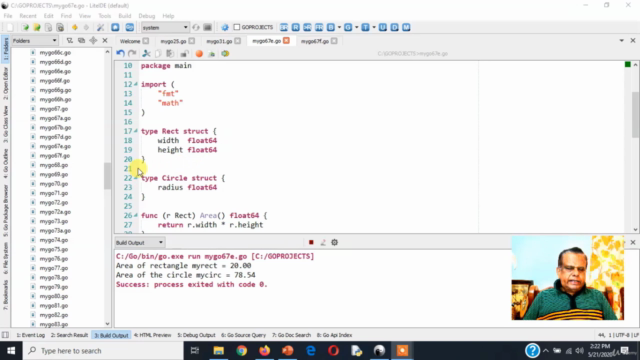Open dropdown arrow next to T button
The image size is (640, 360).
point(374,27)
